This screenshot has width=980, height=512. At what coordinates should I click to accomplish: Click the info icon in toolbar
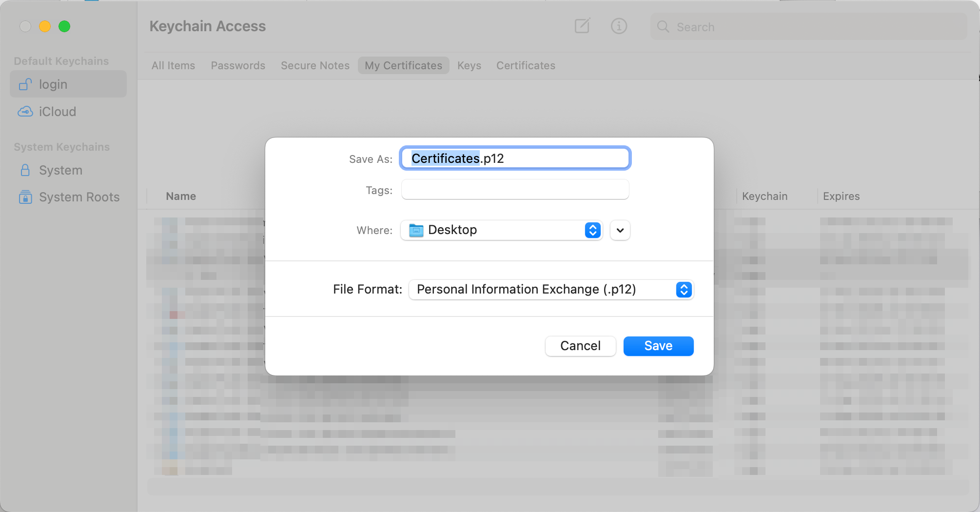click(x=619, y=26)
